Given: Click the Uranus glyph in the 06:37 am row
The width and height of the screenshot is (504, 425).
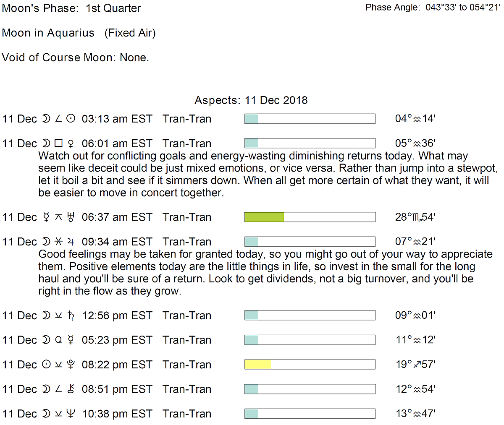Looking at the screenshot, I should click(x=71, y=217).
